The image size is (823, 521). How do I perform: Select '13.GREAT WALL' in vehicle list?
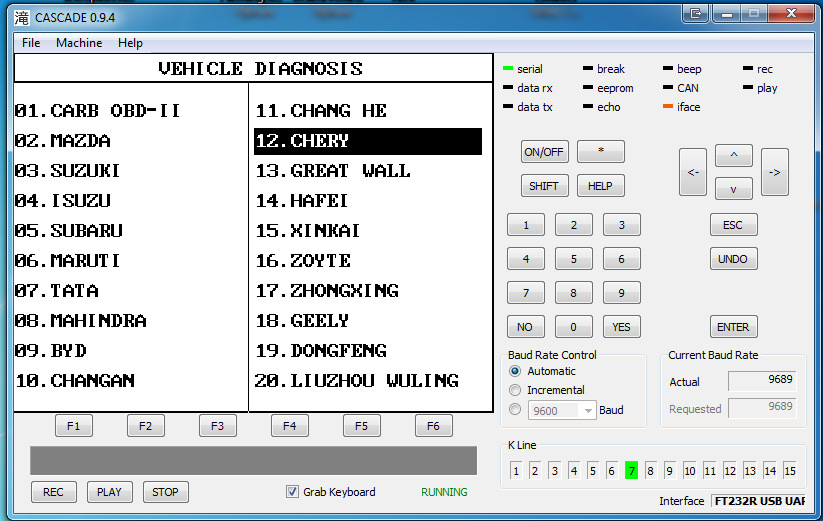(x=333, y=171)
